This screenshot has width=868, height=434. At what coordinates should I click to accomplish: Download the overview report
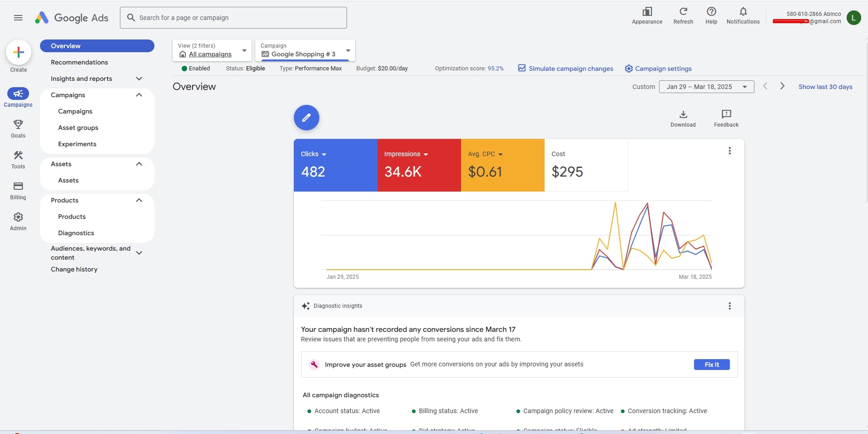[x=683, y=118]
